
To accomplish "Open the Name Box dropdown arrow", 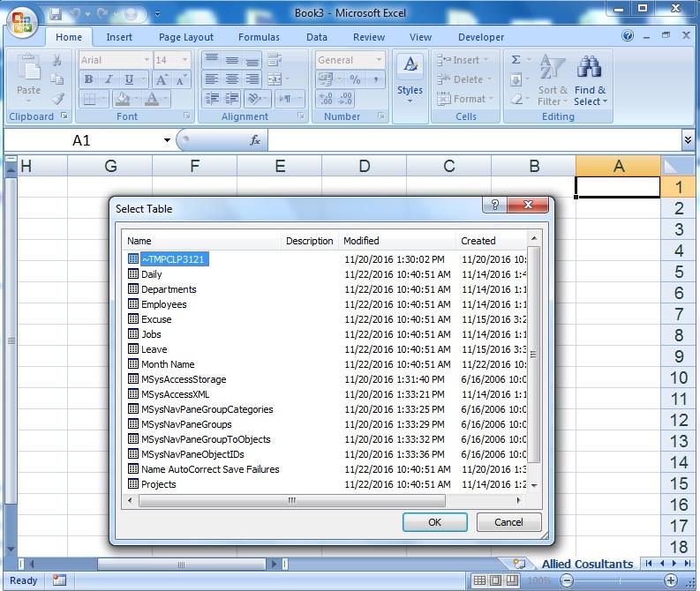I will [167, 140].
